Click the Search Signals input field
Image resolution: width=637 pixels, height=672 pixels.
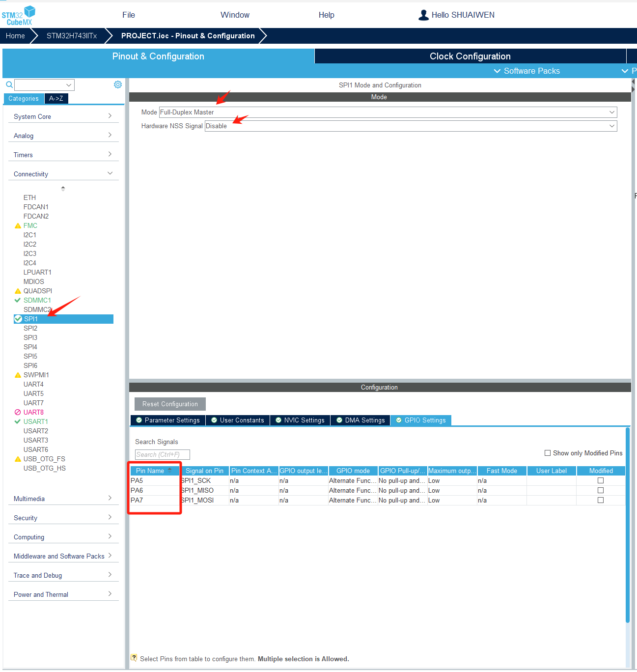[162, 454]
